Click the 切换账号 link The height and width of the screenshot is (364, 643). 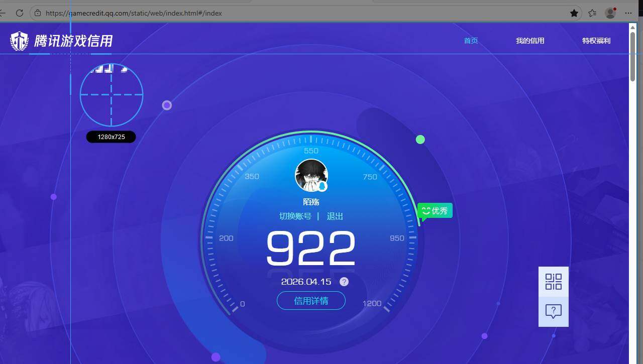[x=295, y=216]
